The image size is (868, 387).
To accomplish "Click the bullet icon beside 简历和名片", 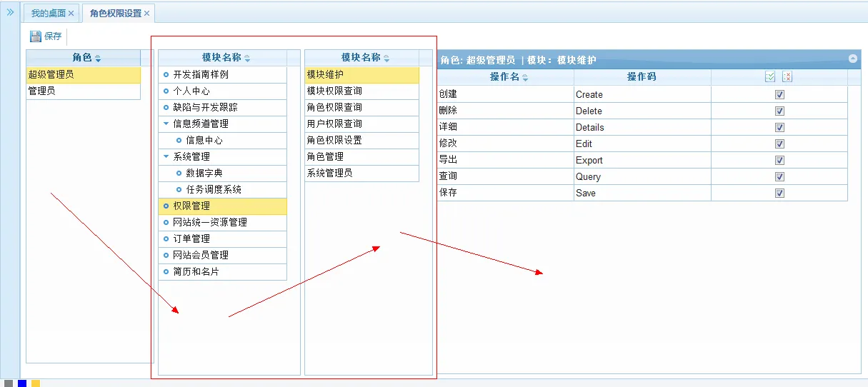I will pyautogui.click(x=166, y=271).
